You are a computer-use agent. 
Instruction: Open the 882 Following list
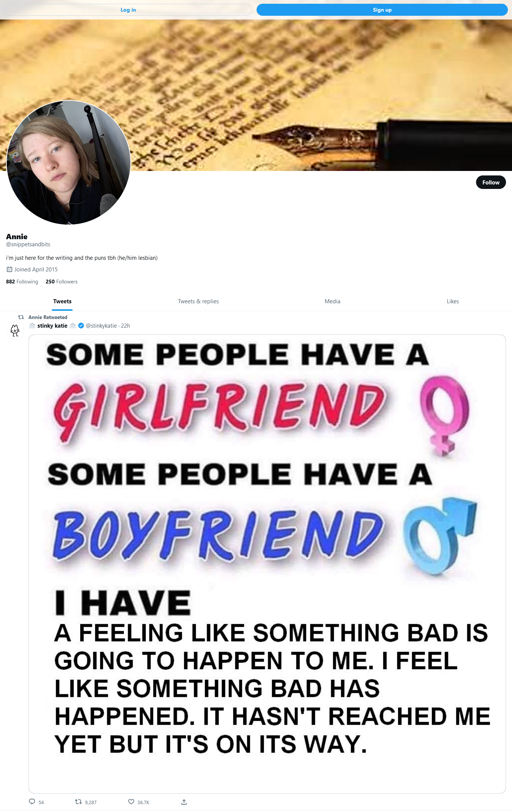click(x=22, y=282)
